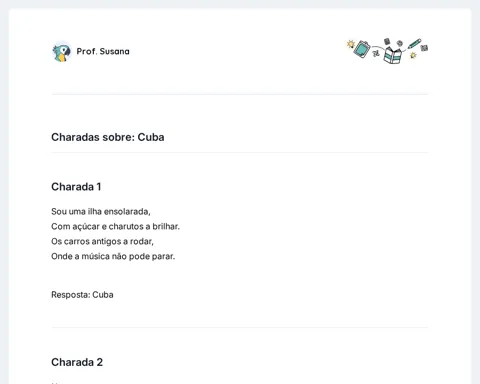480x384 pixels.
Task: Click the parrot avatar next to Prof. Susana
Action: pyautogui.click(x=62, y=52)
